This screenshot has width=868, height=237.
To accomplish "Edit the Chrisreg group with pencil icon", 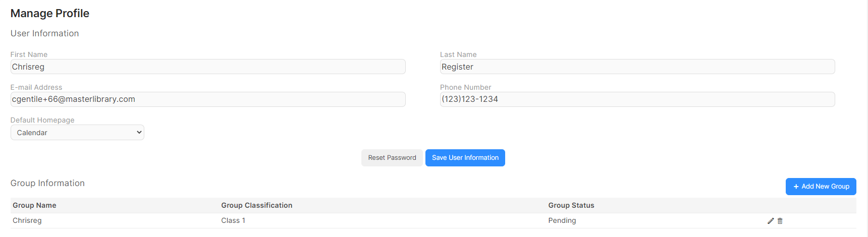I will (x=771, y=221).
